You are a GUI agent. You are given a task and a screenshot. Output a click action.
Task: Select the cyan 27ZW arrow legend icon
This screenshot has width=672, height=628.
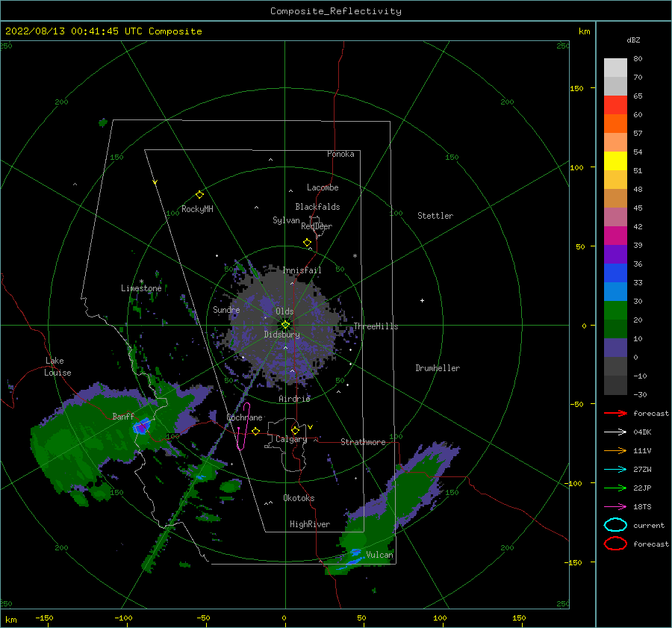pos(615,469)
